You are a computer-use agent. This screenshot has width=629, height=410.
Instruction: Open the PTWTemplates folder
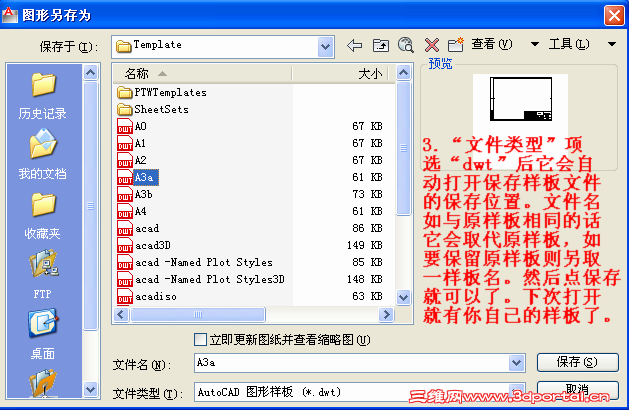[x=162, y=92]
